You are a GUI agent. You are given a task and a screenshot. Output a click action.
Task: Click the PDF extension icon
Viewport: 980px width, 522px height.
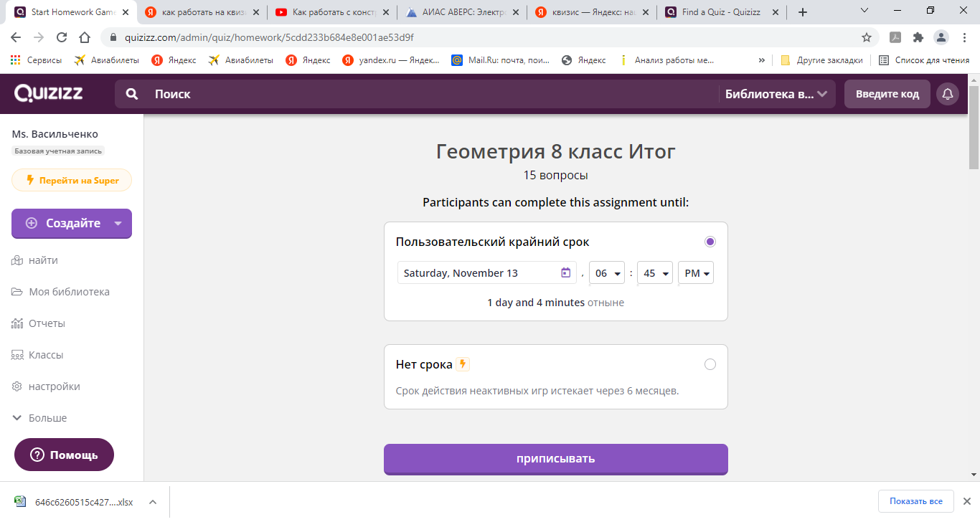895,37
